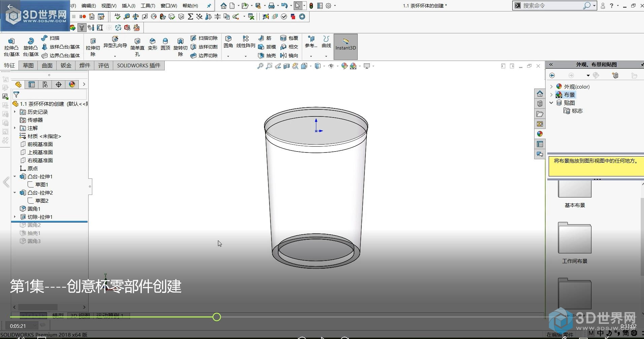Choose Lofted Boss/Base (放样凸台/基体)
Viewport: 644px width, 339px height.
tap(61, 47)
